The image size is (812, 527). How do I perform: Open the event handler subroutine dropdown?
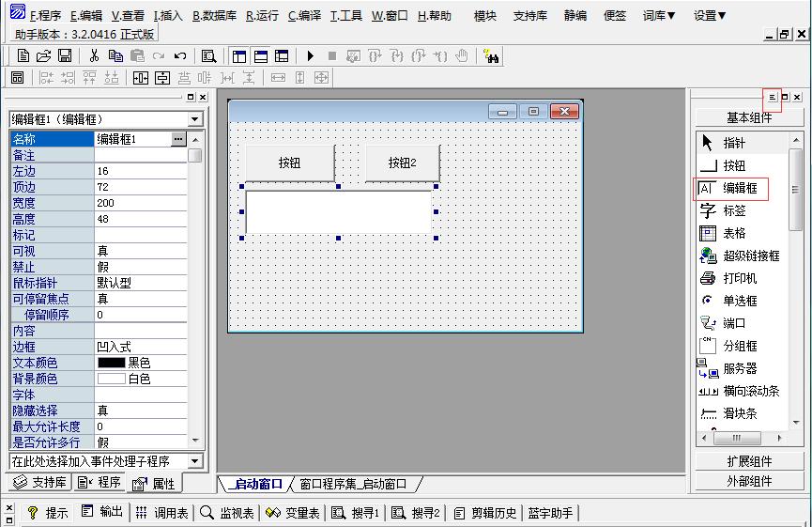pos(194,460)
